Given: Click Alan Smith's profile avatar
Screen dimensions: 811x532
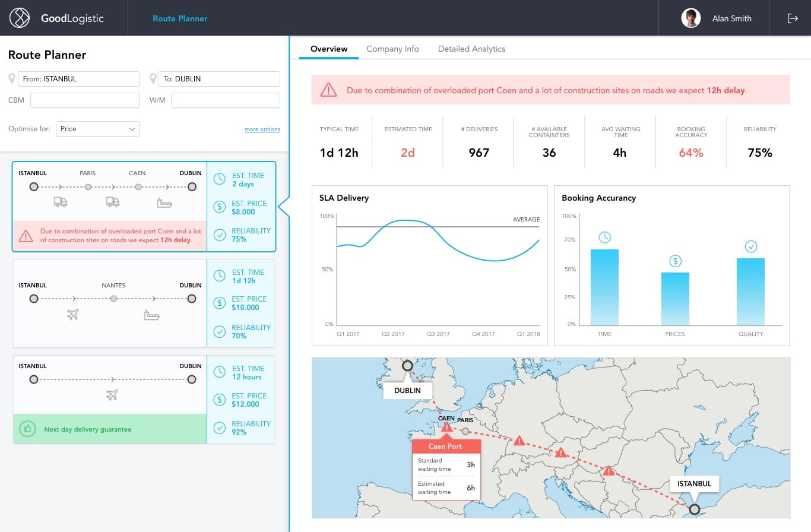Looking at the screenshot, I should click(691, 18).
